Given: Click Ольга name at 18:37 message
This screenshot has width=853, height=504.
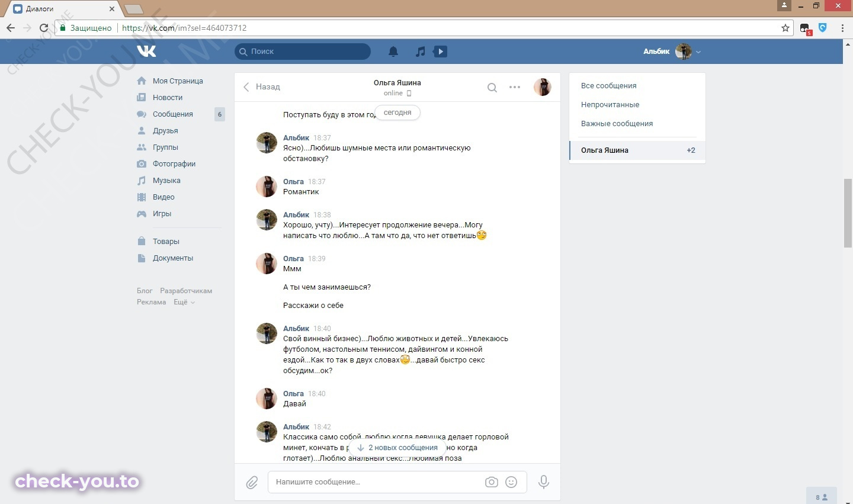Looking at the screenshot, I should click(x=293, y=182).
